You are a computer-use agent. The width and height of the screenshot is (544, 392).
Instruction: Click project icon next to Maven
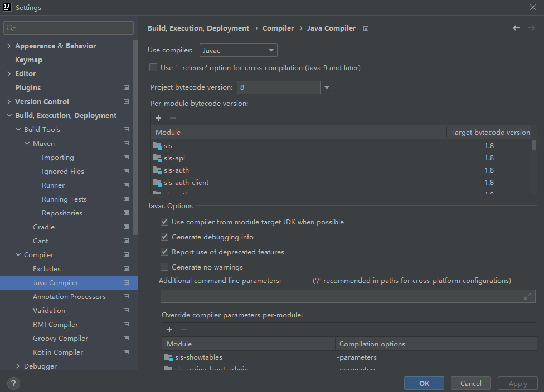127,143
